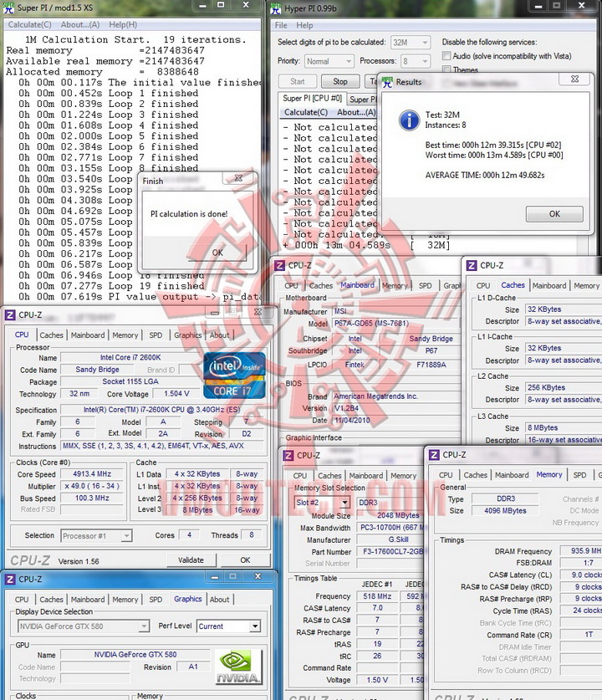Click the Part Number F3-17600CL7 field
The image size is (602, 700).
pyautogui.click(x=391, y=551)
